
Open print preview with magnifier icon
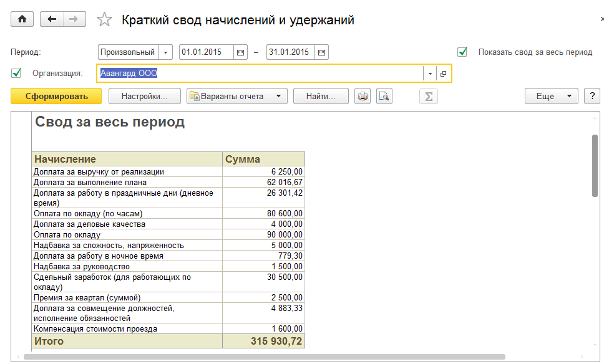coord(384,96)
